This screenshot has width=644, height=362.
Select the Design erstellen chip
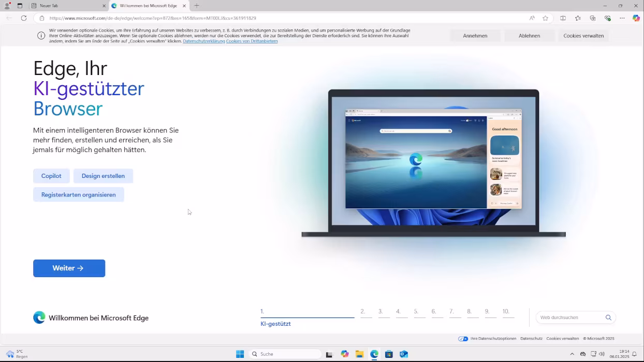(x=103, y=176)
